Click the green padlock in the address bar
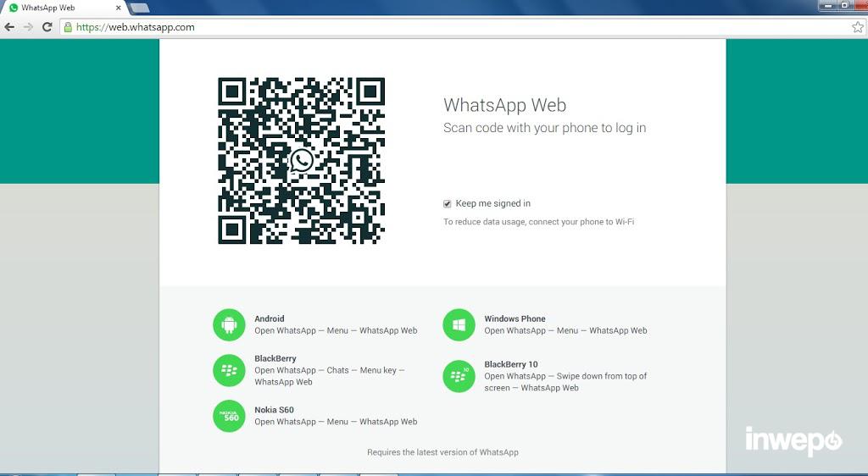 click(68, 27)
